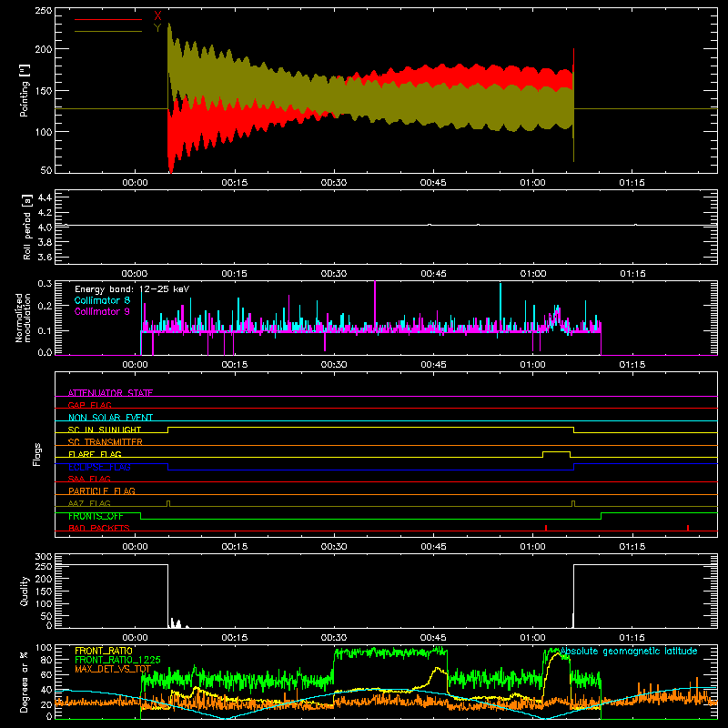This screenshot has height=728, width=728.
Task: Click the BAD_PACKETS flag label
Action: click(99, 528)
